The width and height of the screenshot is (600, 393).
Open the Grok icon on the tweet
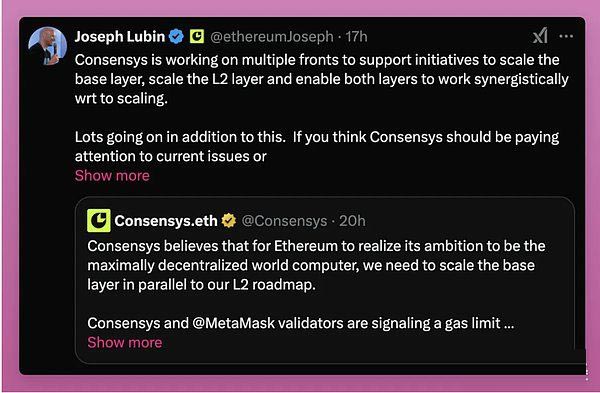[x=540, y=36]
